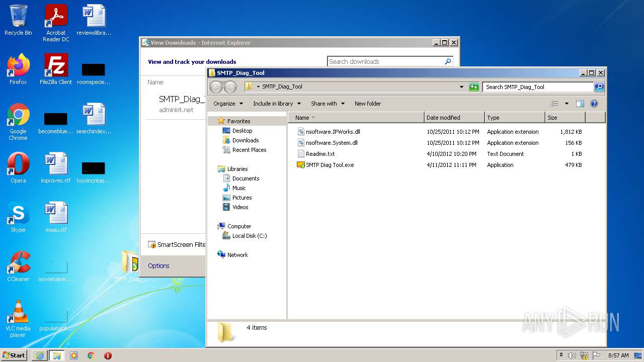Show hidden system tray icons
This screenshot has width=644, height=362.
tap(561, 355)
